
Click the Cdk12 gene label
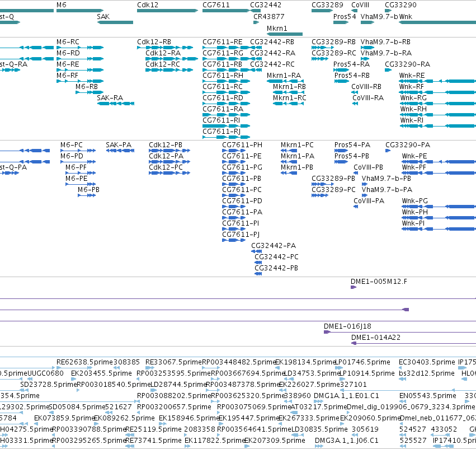[x=148, y=5]
